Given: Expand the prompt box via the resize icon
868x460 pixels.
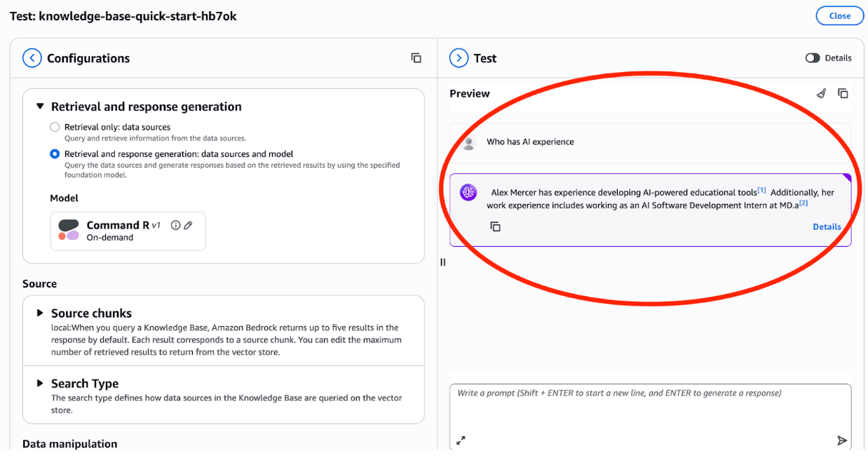Looking at the screenshot, I should pos(461,442).
